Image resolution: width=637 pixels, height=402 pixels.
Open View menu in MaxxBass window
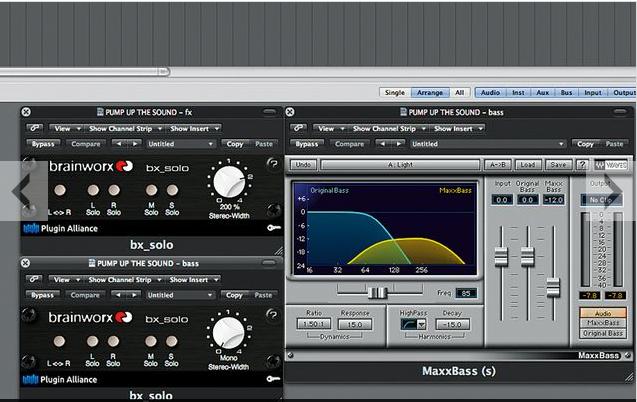click(x=329, y=128)
